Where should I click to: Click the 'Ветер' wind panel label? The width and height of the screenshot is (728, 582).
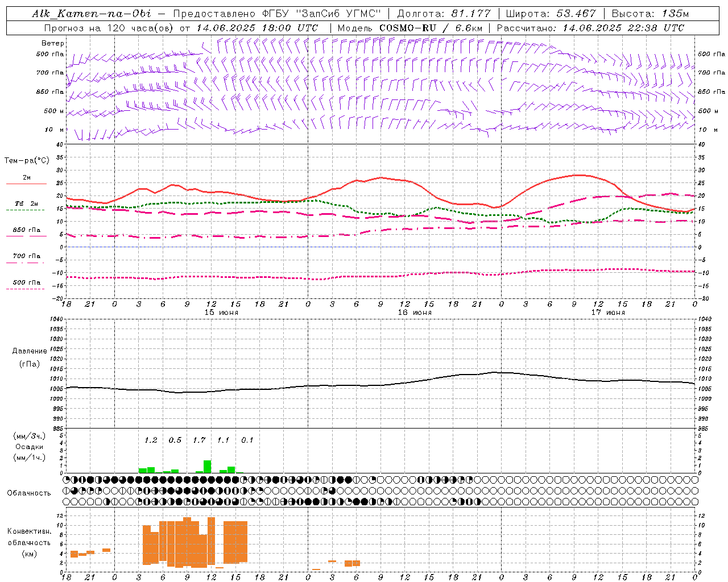click(x=53, y=43)
